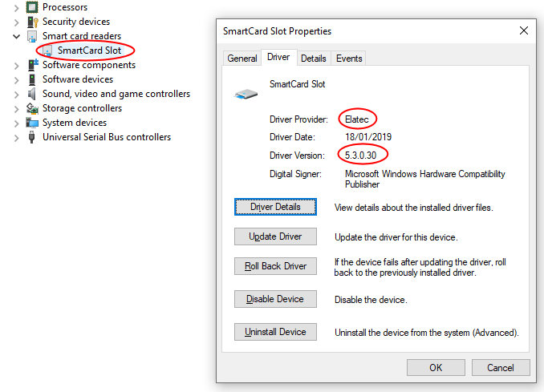Click the System devices folder icon

pyautogui.click(x=32, y=123)
